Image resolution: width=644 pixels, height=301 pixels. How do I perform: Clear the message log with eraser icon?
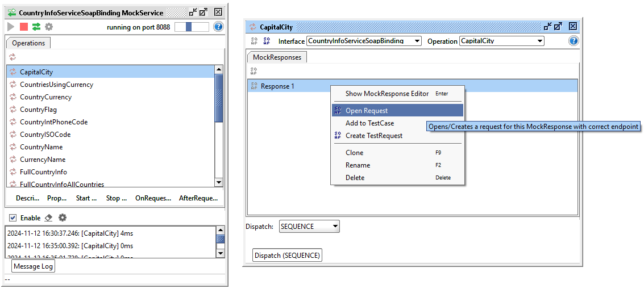(x=48, y=218)
